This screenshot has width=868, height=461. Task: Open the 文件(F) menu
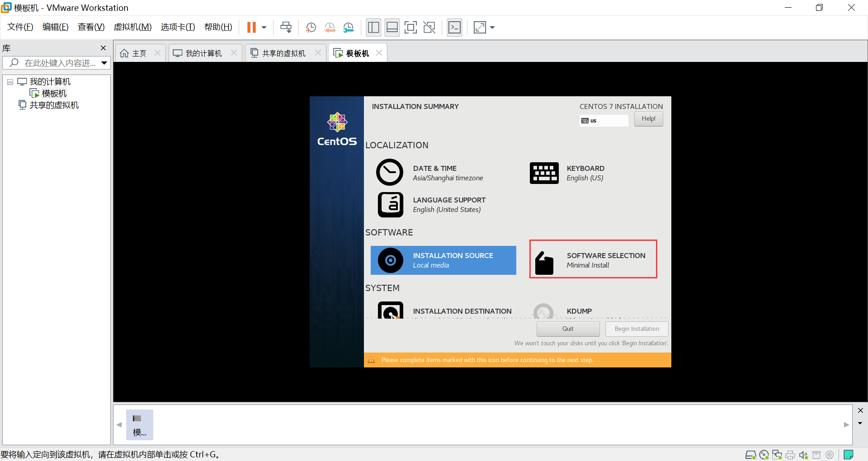coord(20,27)
